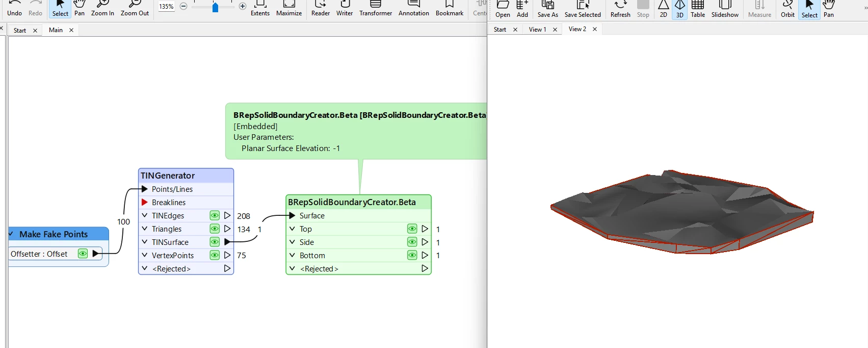Image resolution: width=868 pixels, height=348 pixels.
Task: Click the Undo toolbar button
Action: click(x=14, y=9)
